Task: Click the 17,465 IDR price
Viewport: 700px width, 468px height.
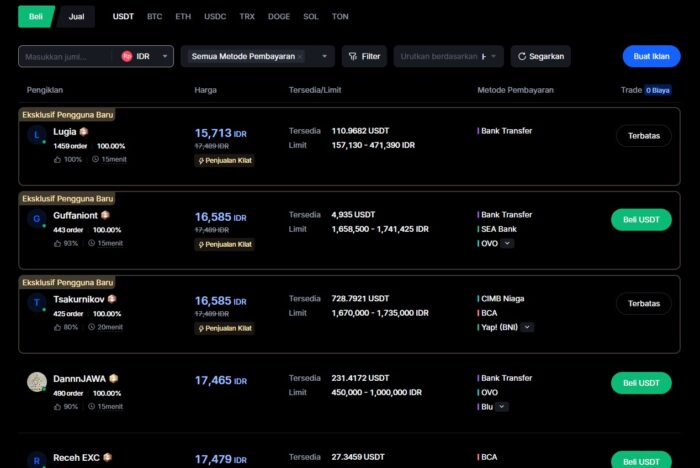Action: pyautogui.click(x=221, y=380)
